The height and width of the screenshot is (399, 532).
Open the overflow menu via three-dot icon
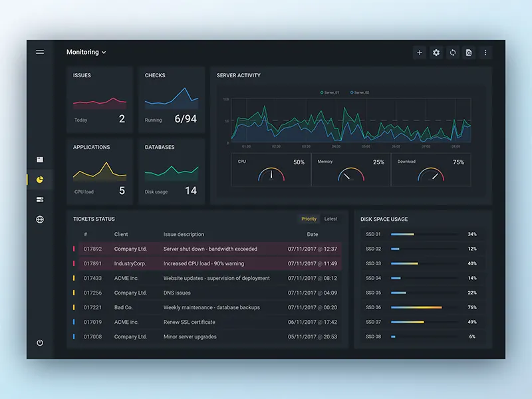click(486, 52)
